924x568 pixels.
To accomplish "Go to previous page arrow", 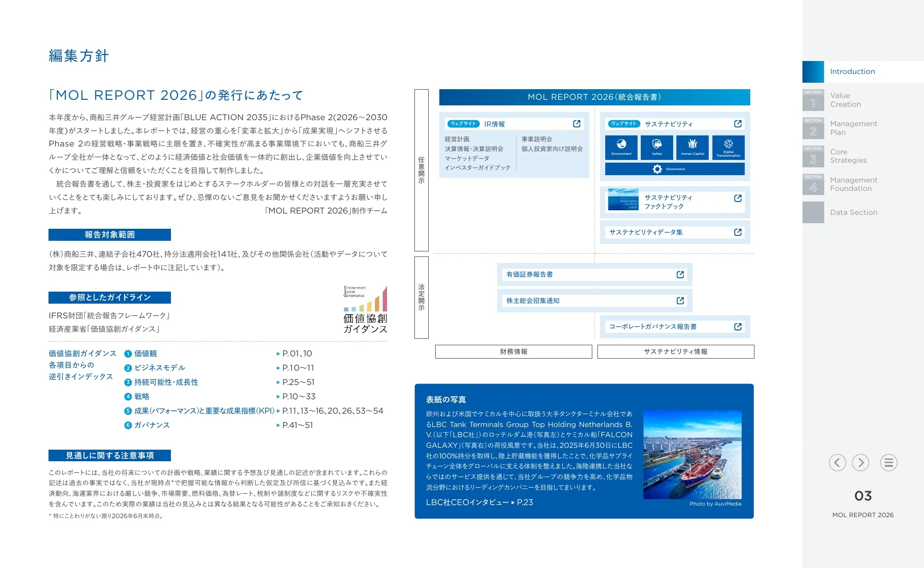I will click(x=837, y=463).
